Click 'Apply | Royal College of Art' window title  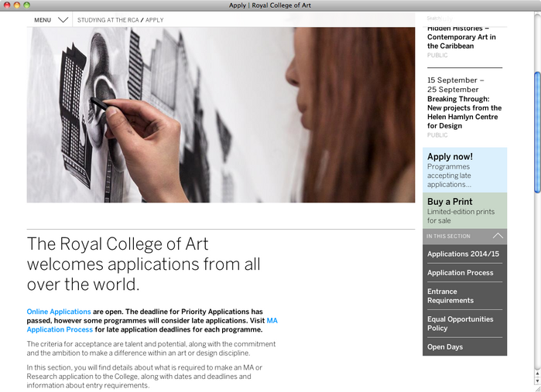click(270, 5)
